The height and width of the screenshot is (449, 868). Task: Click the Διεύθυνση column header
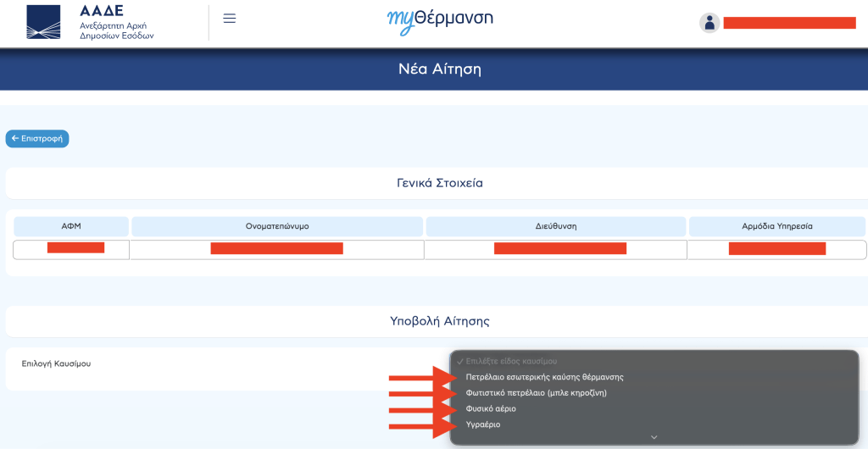(555, 227)
